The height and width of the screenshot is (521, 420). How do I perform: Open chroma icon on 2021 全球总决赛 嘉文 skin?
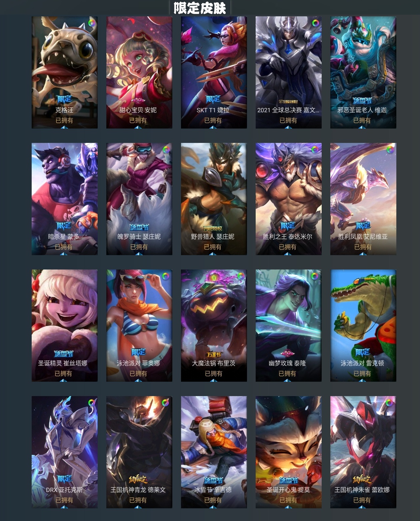(315, 23)
